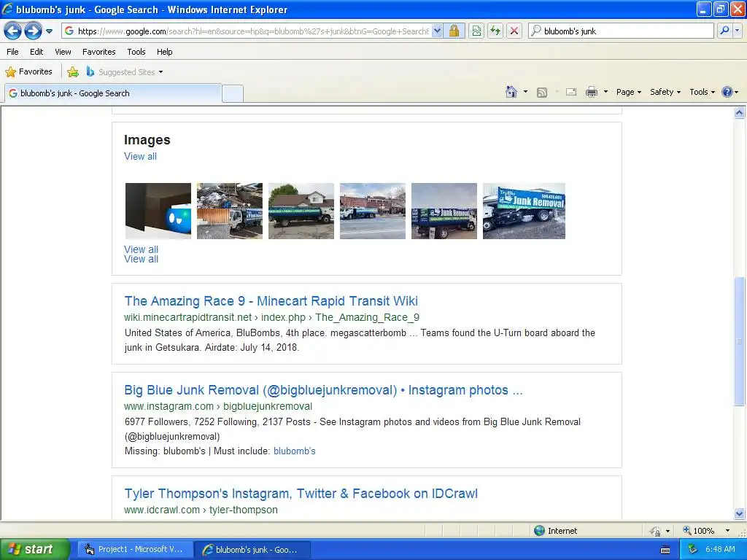This screenshot has width=747, height=560.
Task: Click the tray icon beside the clock
Action: pyautogui.click(x=692, y=550)
